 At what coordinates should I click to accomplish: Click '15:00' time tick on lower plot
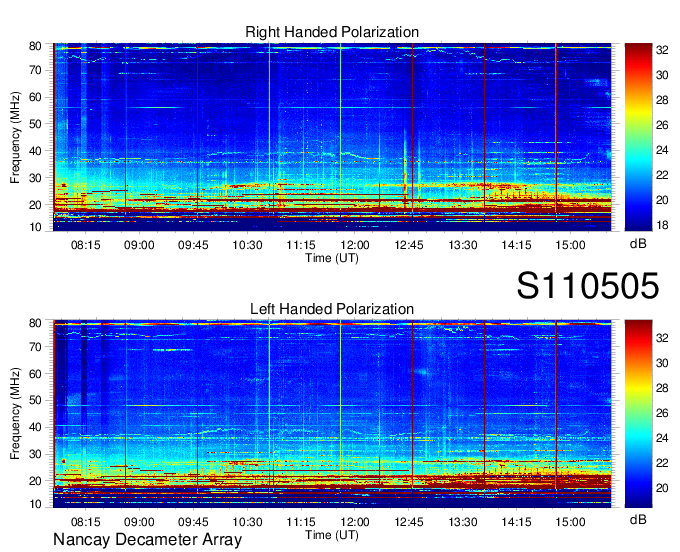click(x=570, y=522)
